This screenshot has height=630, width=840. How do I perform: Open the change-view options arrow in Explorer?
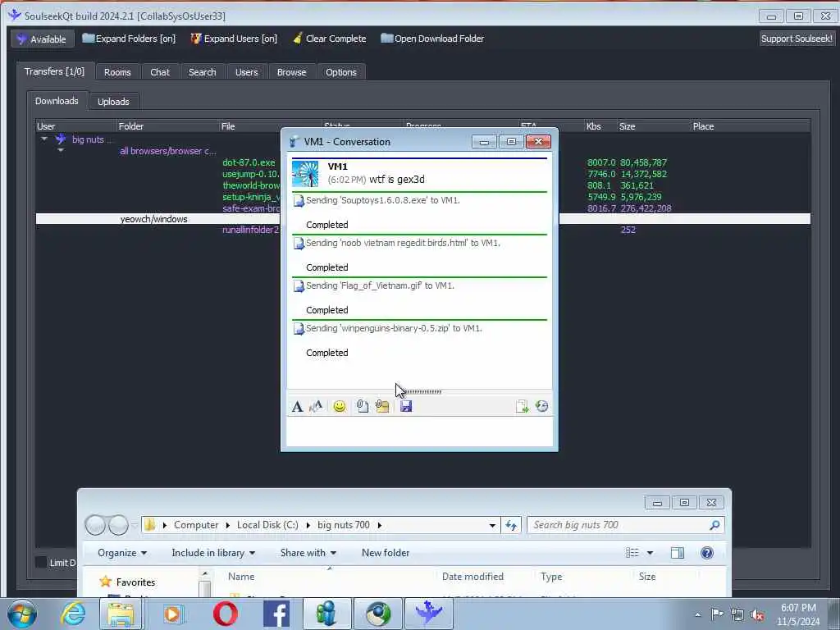point(650,553)
